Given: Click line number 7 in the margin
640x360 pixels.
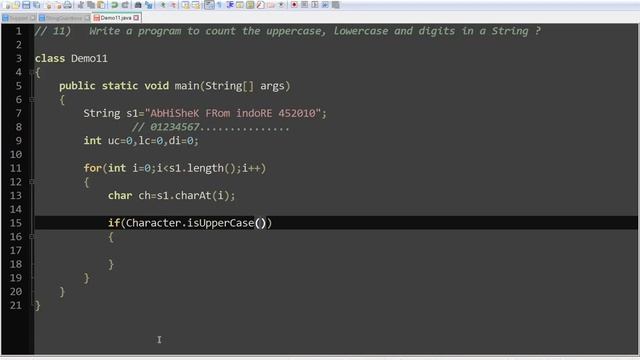Looking at the screenshot, I should 18,113.
